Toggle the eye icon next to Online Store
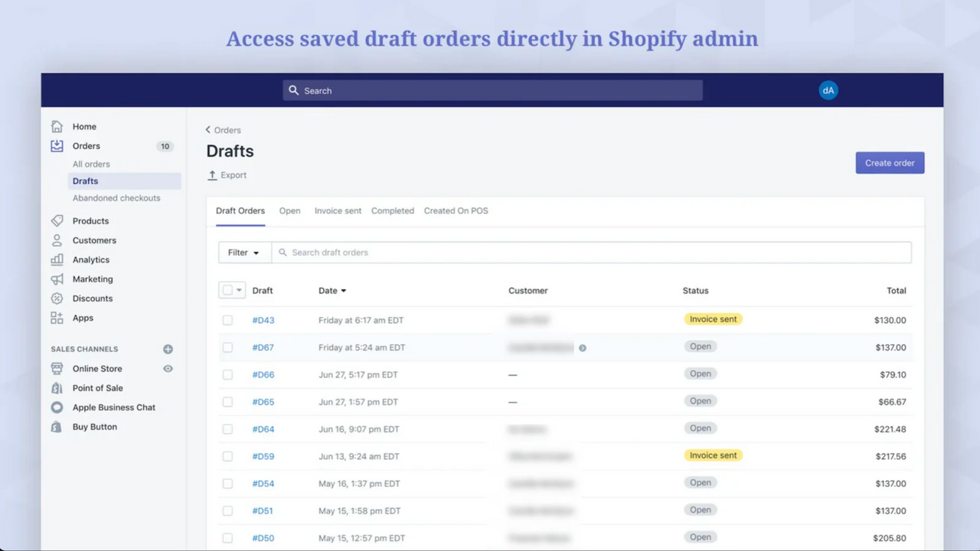 pos(168,368)
